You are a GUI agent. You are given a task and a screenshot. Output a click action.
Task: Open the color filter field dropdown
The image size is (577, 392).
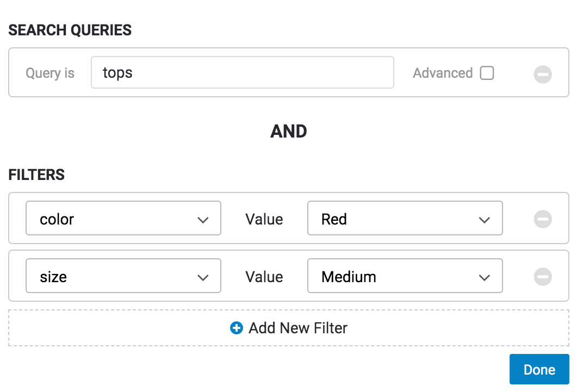(123, 219)
